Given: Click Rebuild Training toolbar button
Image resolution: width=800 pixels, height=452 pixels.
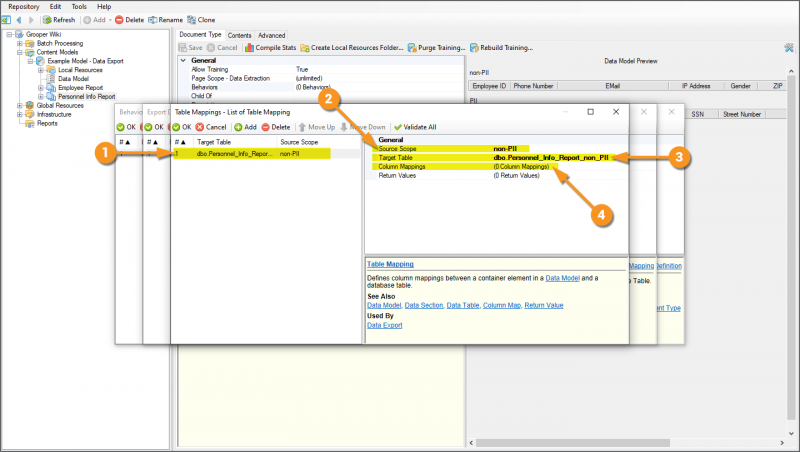Looking at the screenshot, I should (501, 47).
